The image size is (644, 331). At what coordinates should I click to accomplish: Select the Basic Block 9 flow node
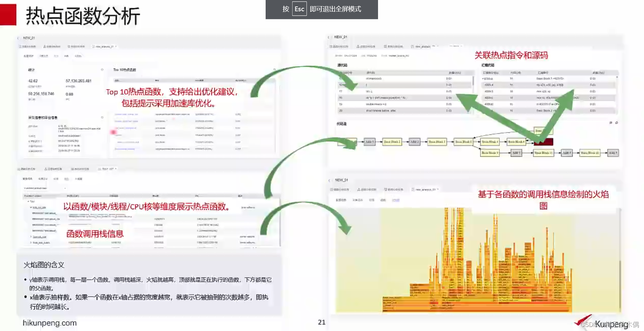coord(490,153)
